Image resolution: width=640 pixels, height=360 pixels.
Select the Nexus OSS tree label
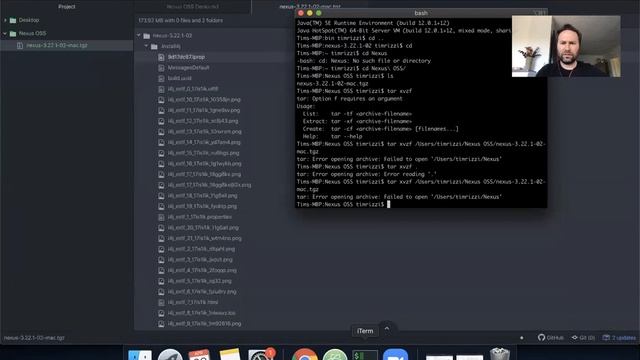[x=32, y=33]
